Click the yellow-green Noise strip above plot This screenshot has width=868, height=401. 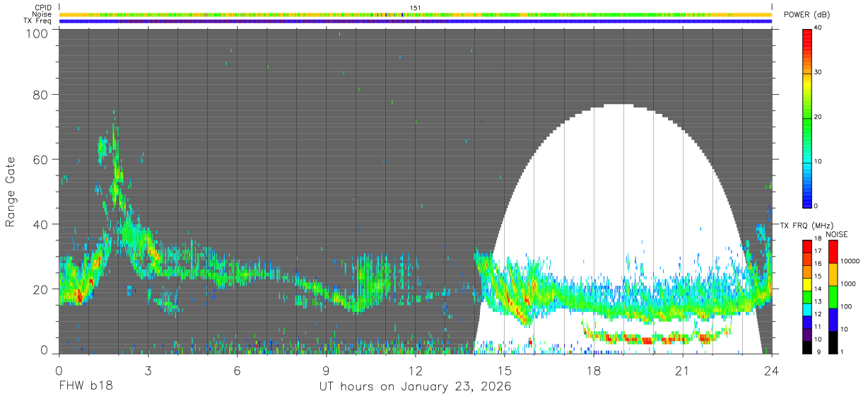point(416,14)
